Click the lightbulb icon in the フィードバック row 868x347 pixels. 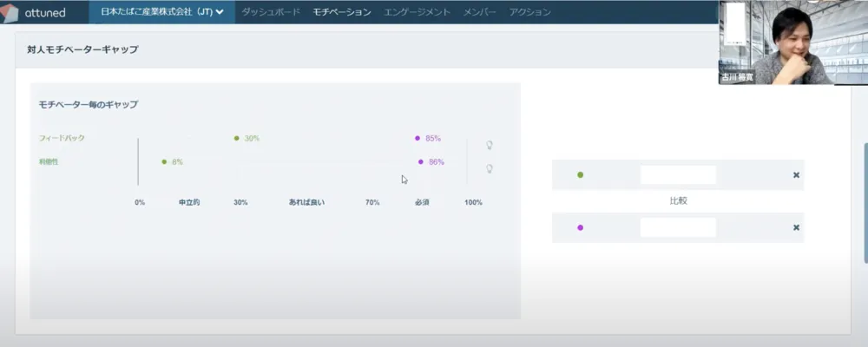pyautogui.click(x=489, y=145)
